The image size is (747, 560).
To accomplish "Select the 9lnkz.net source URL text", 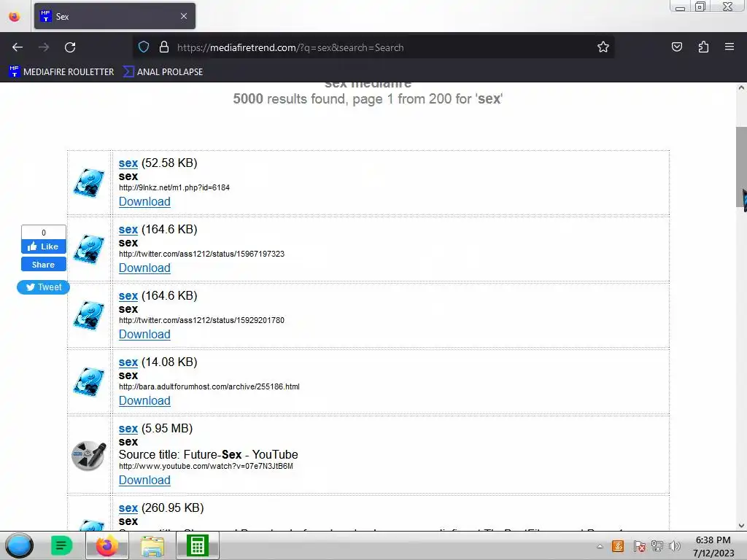I will [x=174, y=187].
